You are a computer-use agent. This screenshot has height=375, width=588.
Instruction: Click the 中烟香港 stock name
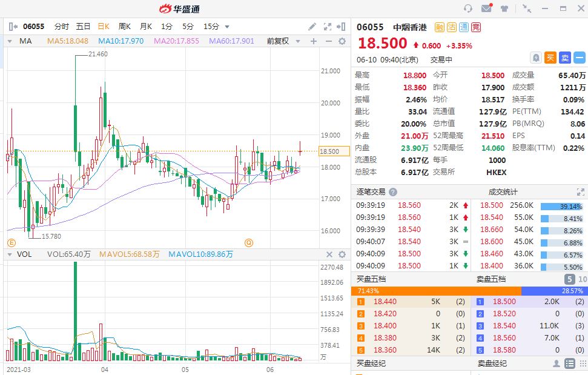pos(410,27)
